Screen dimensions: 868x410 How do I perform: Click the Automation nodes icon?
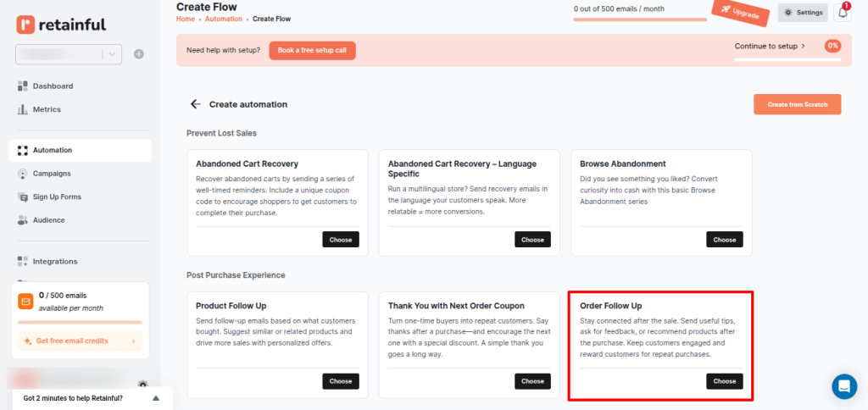[x=23, y=151]
